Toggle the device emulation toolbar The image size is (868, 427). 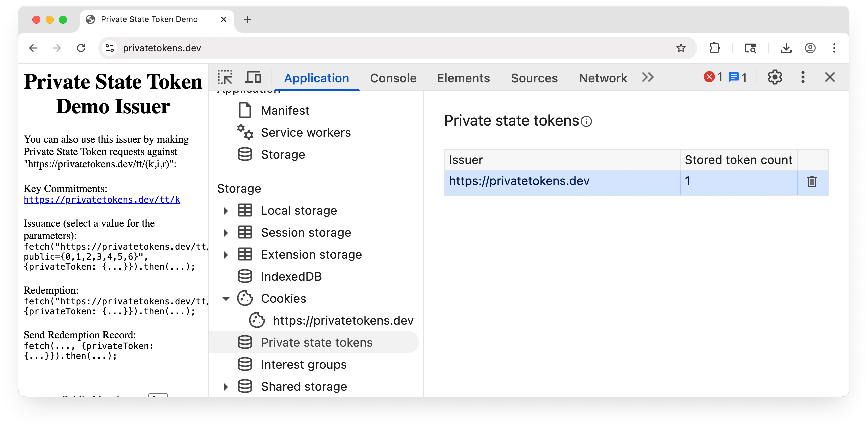[x=253, y=77]
